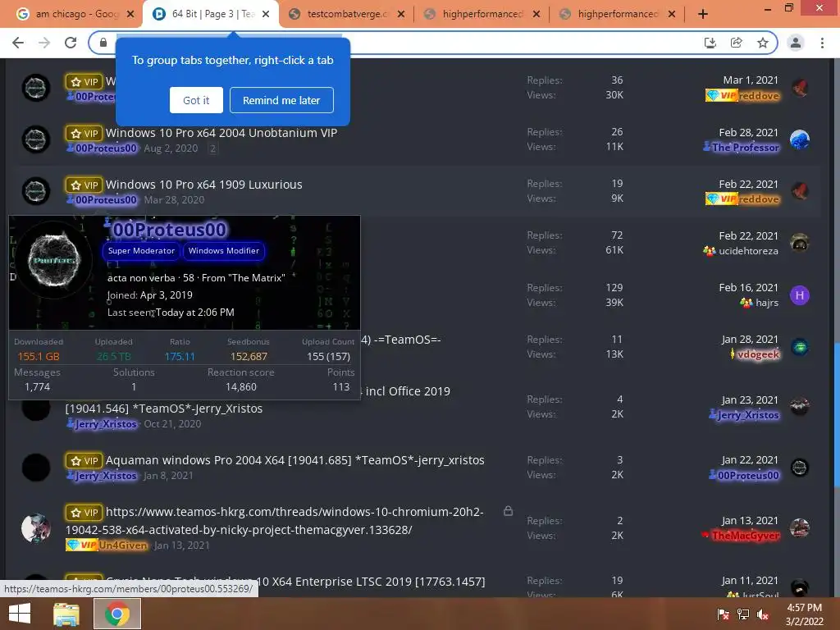The height and width of the screenshot is (630, 840).
Task: Switch to 'am chicago - Google' tab
Action: tap(75, 14)
